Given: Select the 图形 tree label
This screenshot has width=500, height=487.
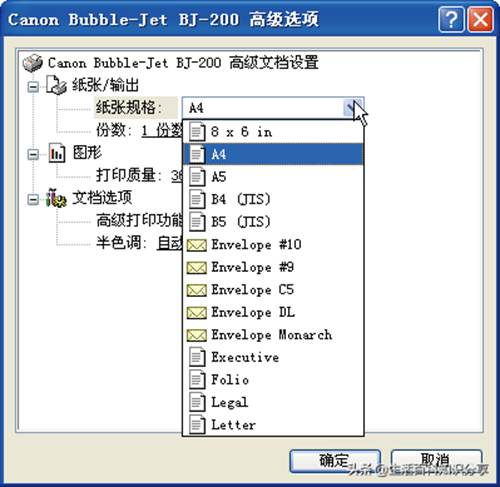Looking at the screenshot, I should [x=87, y=153].
